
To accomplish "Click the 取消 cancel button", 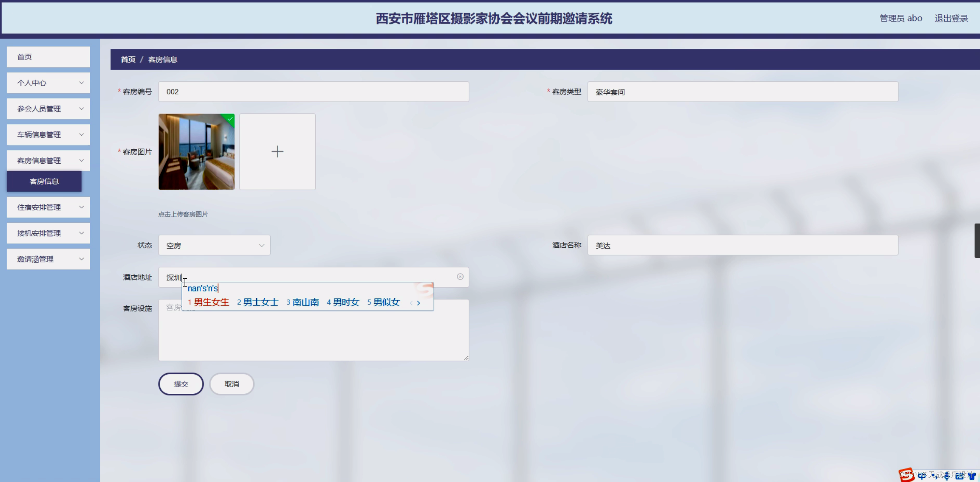I will click(231, 384).
